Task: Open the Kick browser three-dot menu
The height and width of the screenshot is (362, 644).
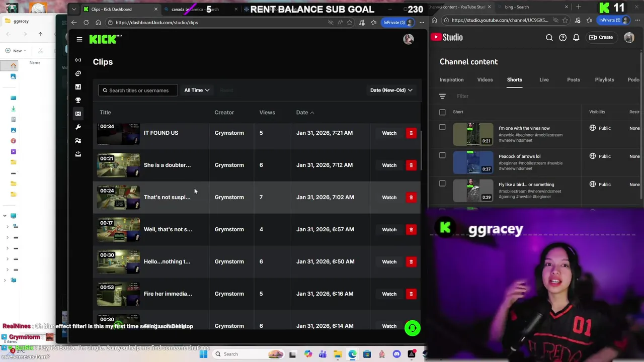Action: click(422, 22)
